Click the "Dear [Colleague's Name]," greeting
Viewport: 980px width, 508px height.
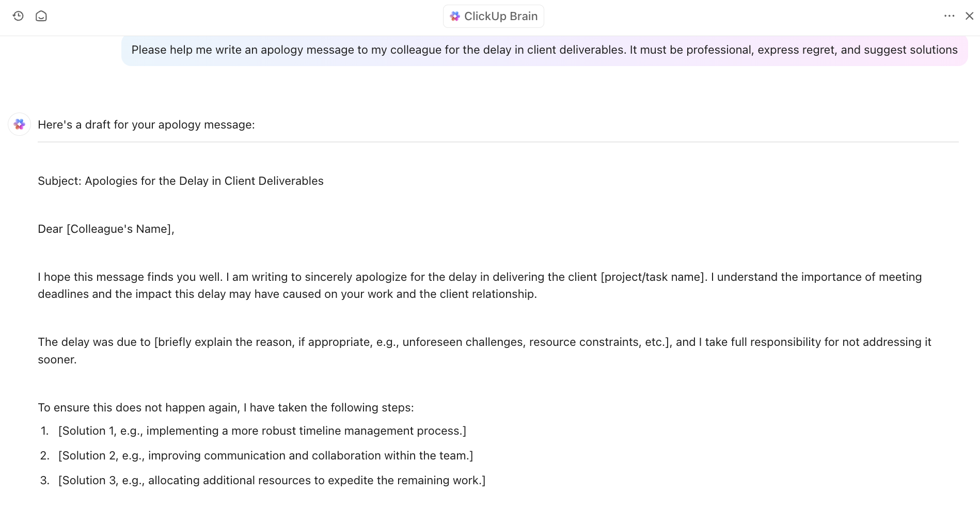[x=106, y=229]
